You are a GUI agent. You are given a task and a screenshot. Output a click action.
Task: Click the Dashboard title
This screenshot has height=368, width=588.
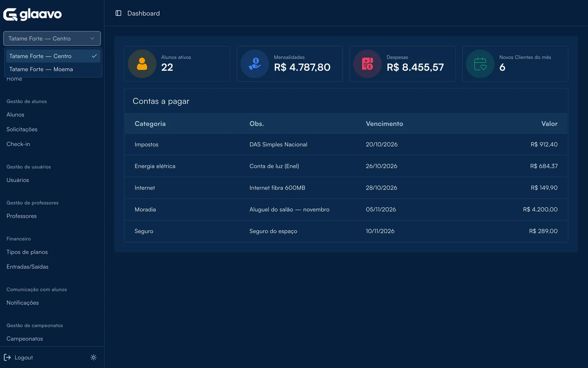click(x=144, y=13)
